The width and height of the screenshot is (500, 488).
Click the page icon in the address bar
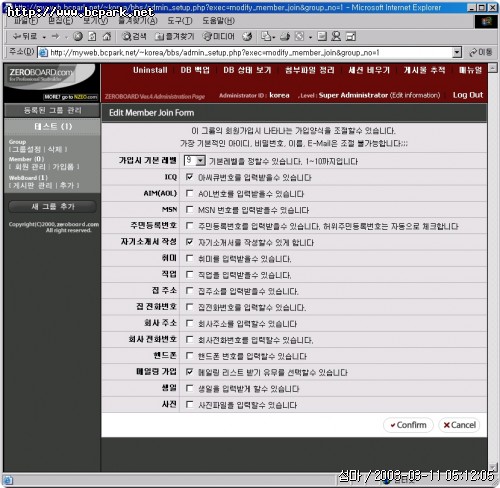pyautogui.click(x=43, y=53)
